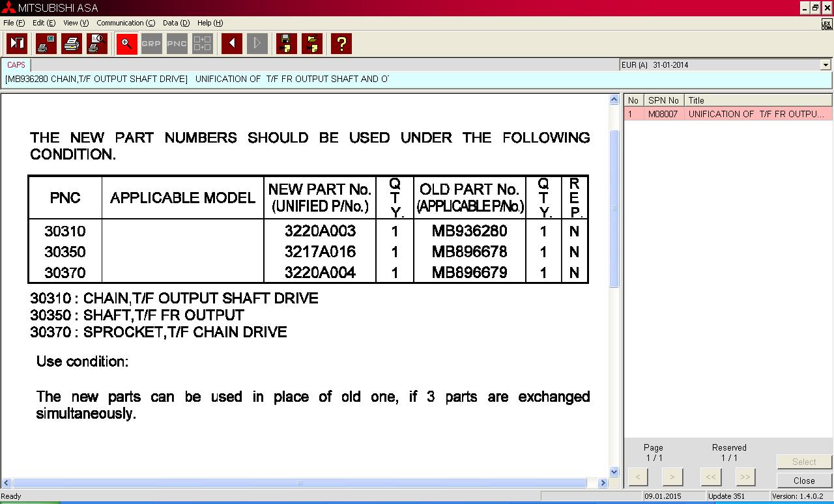Open the Data menu

coord(176,23)
